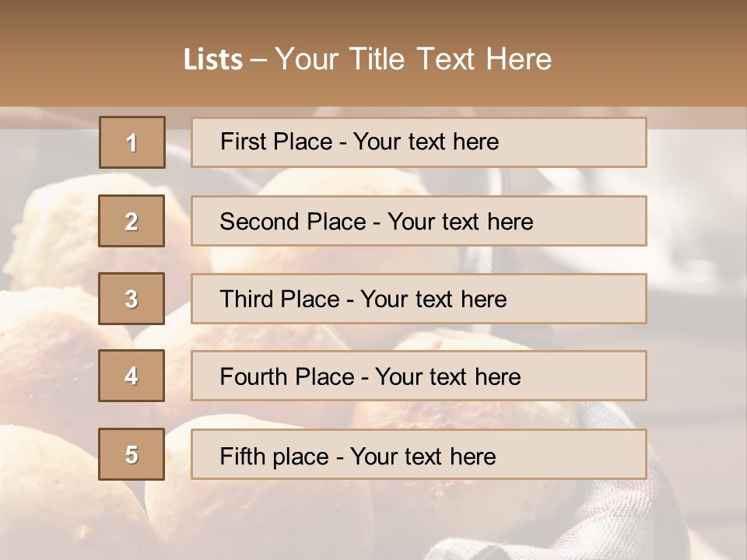The width and height of the screenshot is (747, 560).
Task: Click the number 1 box
Action: (132, 142)
